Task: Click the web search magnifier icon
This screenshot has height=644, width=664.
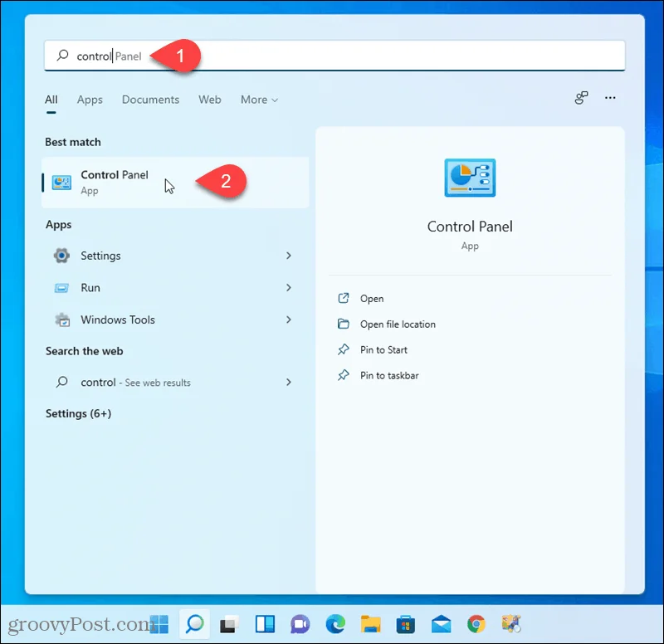Action: click(61, 382)
